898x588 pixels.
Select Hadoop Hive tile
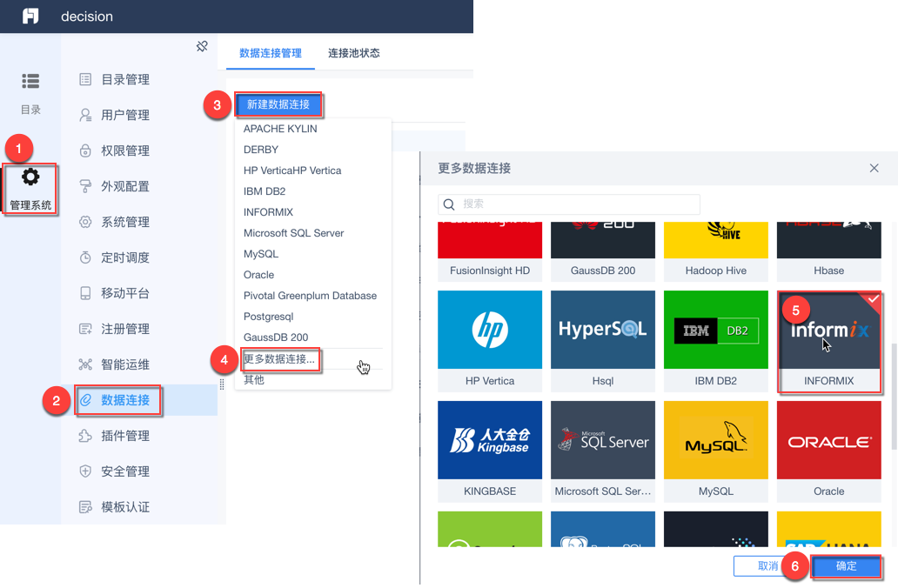pyautogui.click(x=716, y=251)
